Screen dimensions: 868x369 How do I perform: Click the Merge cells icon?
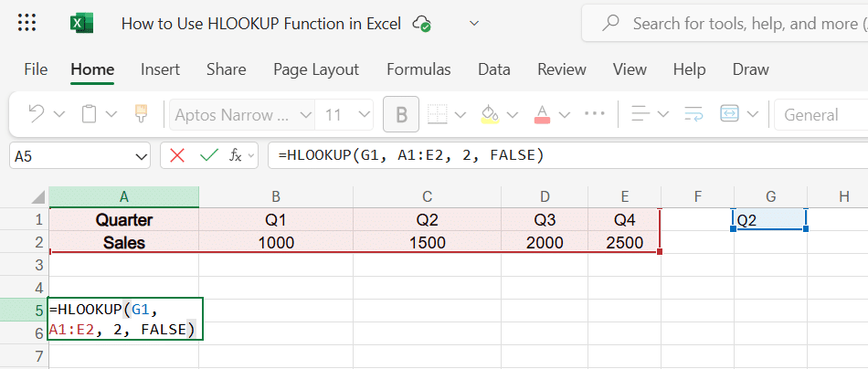(x=730, y=114)
